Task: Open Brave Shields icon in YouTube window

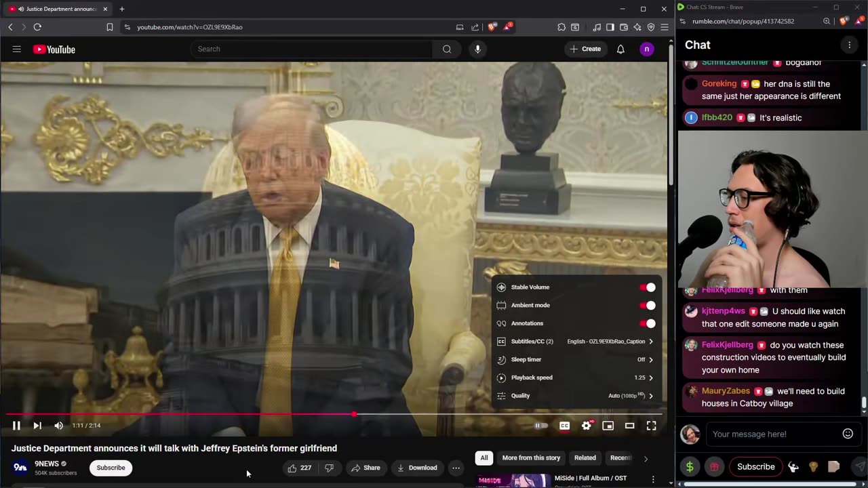Action: [492, 27]
